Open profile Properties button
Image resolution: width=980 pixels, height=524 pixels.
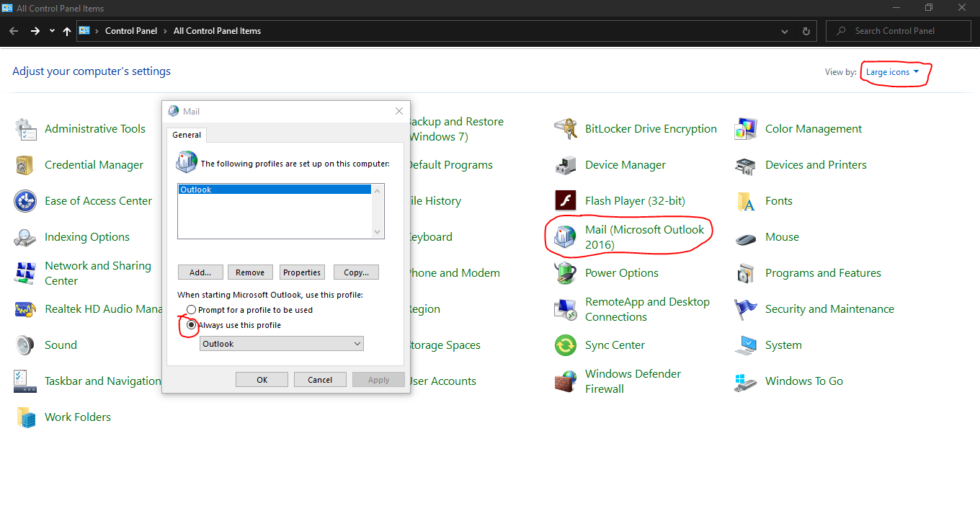(x=302, y=272)
